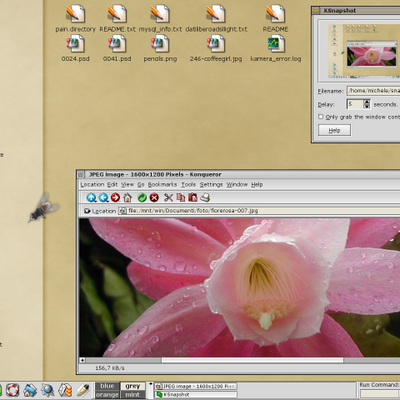Screen dimensions: 400x400
Task: Switch to the mint virtual desktop
Action: click(x=132, y=395)
